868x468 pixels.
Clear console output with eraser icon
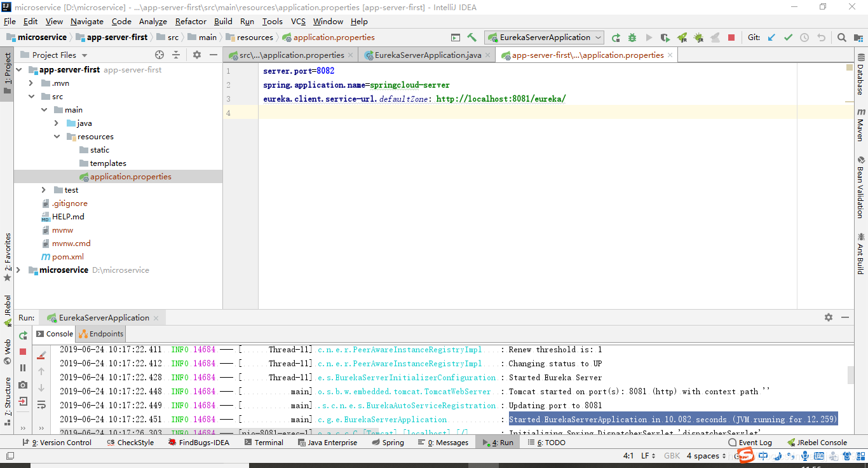41,355
